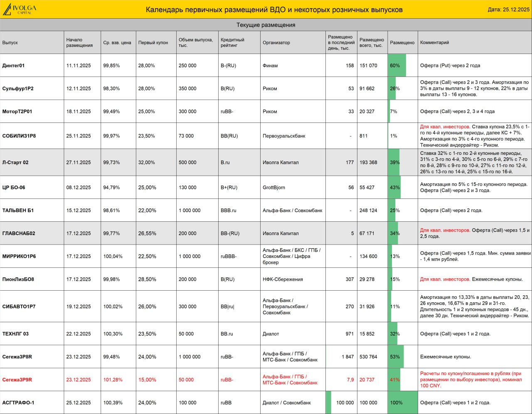
Task: Click the issue name 'ЦР БО-06'
Action: pos(14,187)
